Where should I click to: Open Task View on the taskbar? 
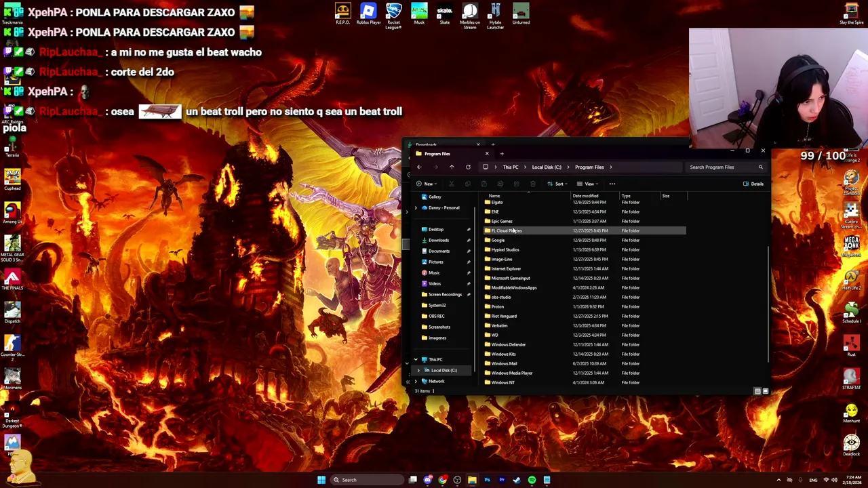pos(412,480)
